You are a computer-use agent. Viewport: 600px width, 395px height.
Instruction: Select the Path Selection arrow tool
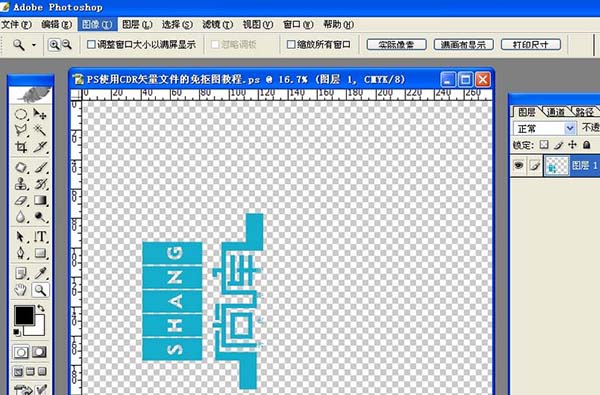click(x=21, y=237)
